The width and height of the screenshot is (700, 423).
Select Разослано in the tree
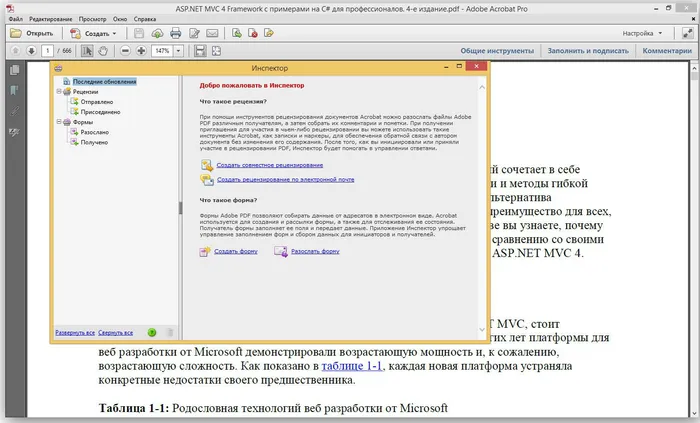pos(94,133)
